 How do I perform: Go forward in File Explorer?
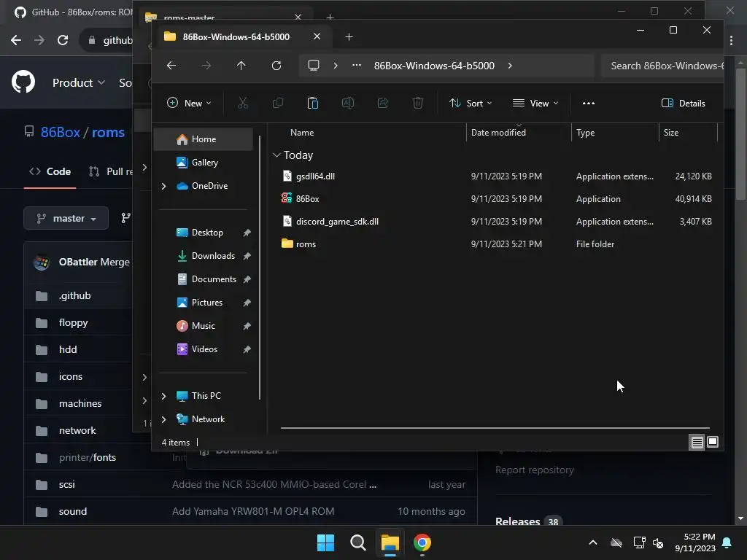click(x=206, y=66)
